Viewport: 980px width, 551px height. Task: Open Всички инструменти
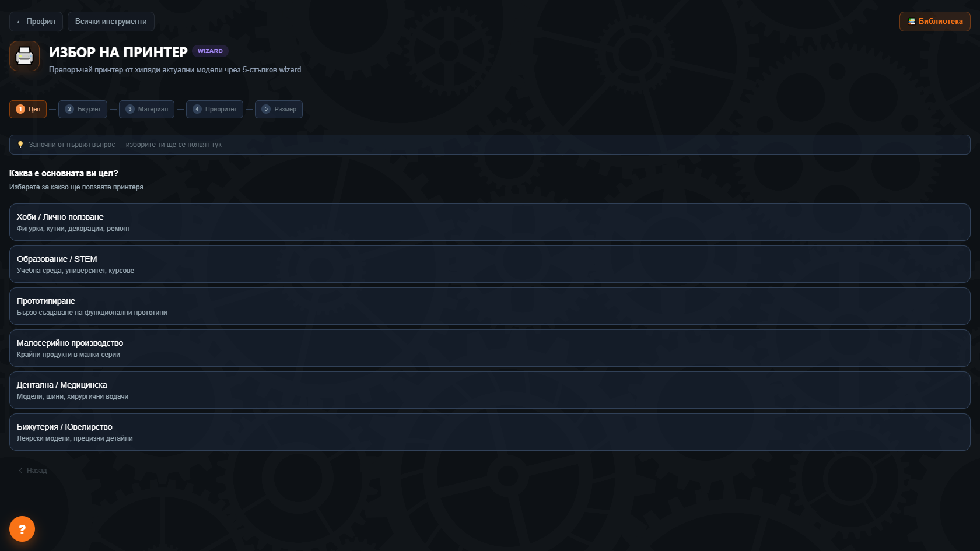click(x=111, y=22)
